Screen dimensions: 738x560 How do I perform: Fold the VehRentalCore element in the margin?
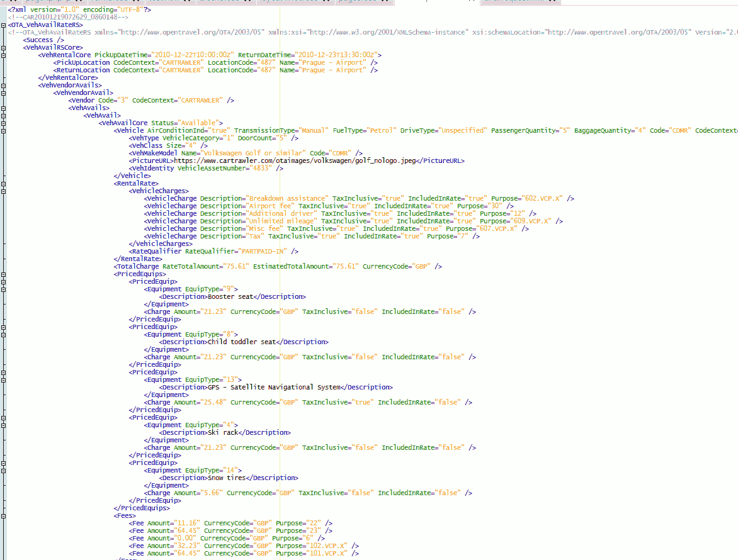pos(3,55)
